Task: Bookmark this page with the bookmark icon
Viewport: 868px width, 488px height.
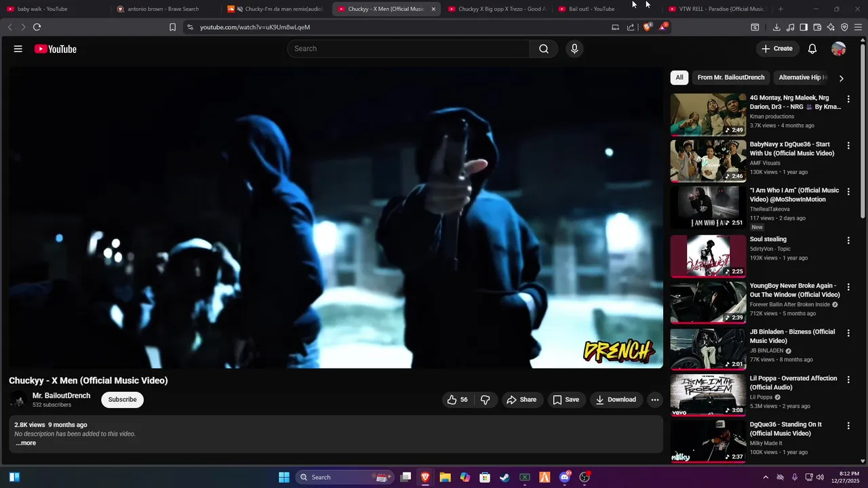Action: click(172, 27)
